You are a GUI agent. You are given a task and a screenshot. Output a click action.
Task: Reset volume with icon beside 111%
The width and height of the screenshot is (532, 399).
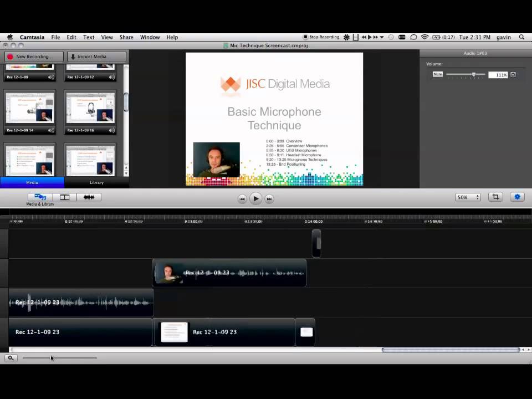(513, 75)
